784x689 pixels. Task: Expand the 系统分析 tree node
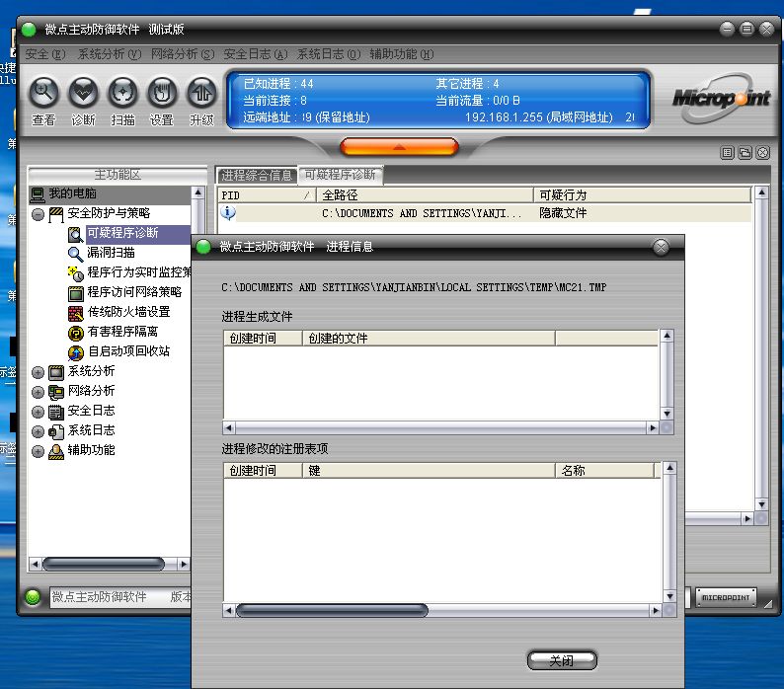tap(38, 372)
